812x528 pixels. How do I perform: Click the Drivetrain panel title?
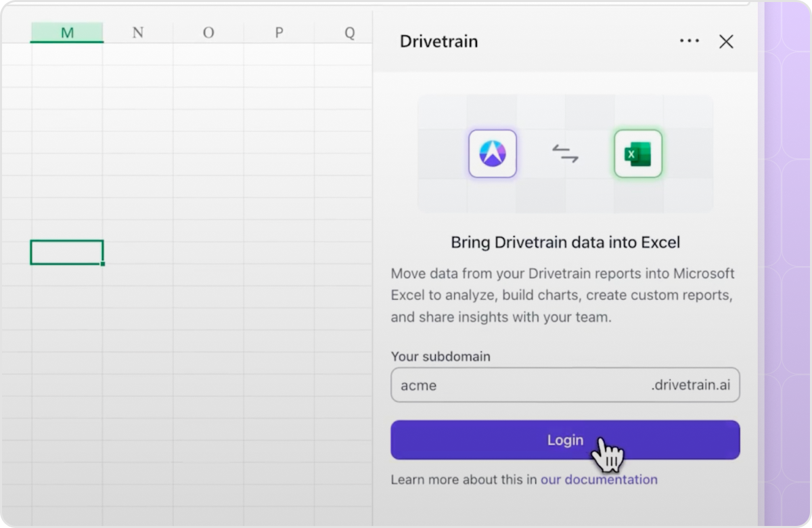click(438, 41)
